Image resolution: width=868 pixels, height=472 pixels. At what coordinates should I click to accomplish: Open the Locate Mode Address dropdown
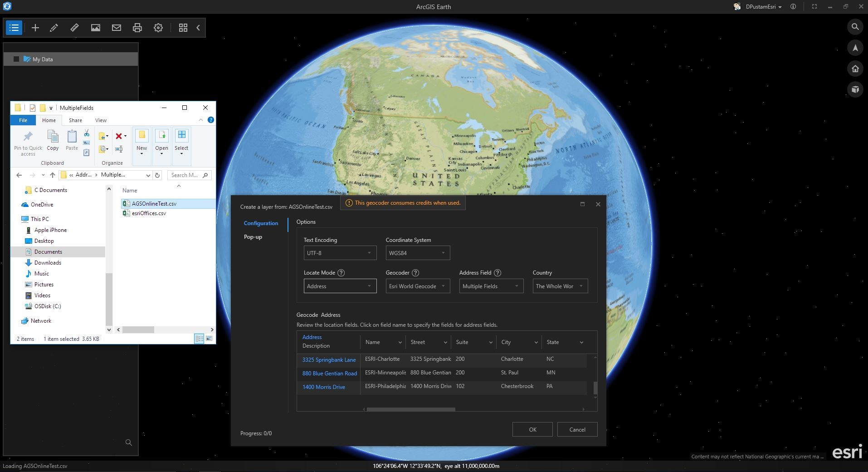340,286
